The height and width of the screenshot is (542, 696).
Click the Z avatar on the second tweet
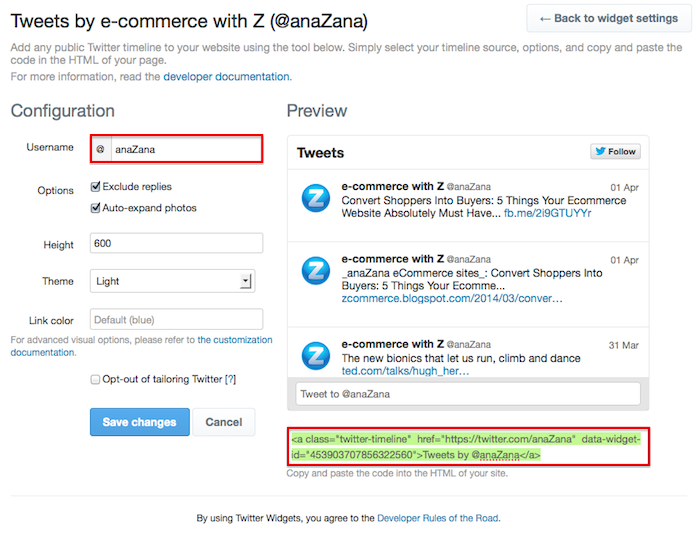[316, 270]
